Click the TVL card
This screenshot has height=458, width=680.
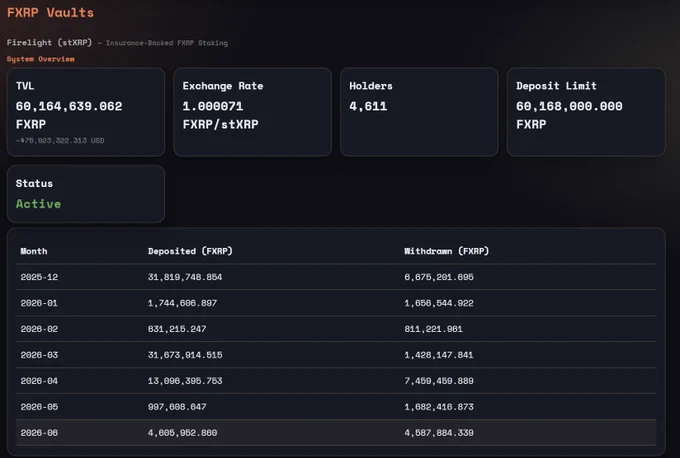pos(86,112)
